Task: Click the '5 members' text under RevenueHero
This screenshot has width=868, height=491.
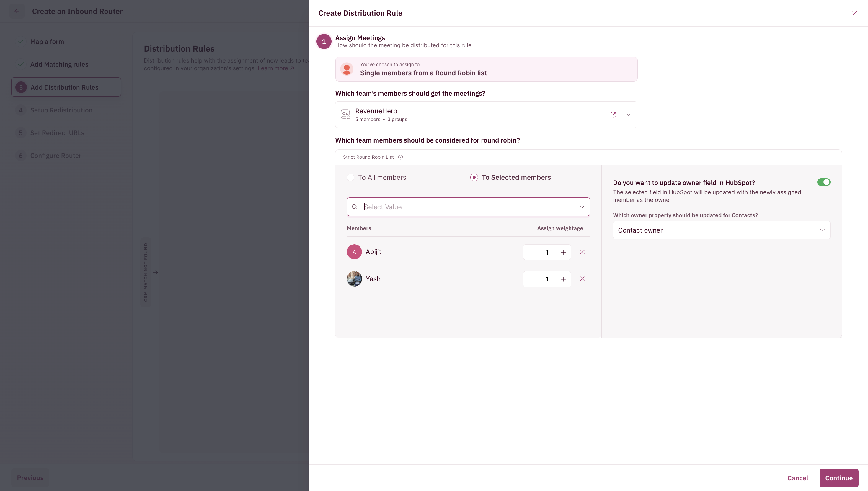Action: pyautogui.click(x=367, y=120)
